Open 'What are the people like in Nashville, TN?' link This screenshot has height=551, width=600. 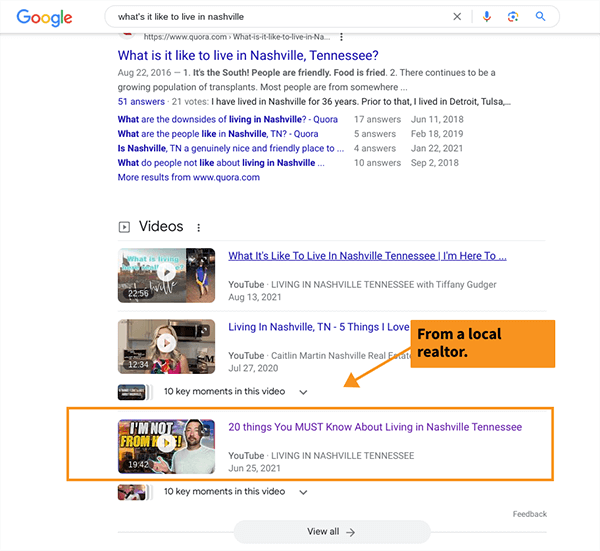(x=218, y=134)
